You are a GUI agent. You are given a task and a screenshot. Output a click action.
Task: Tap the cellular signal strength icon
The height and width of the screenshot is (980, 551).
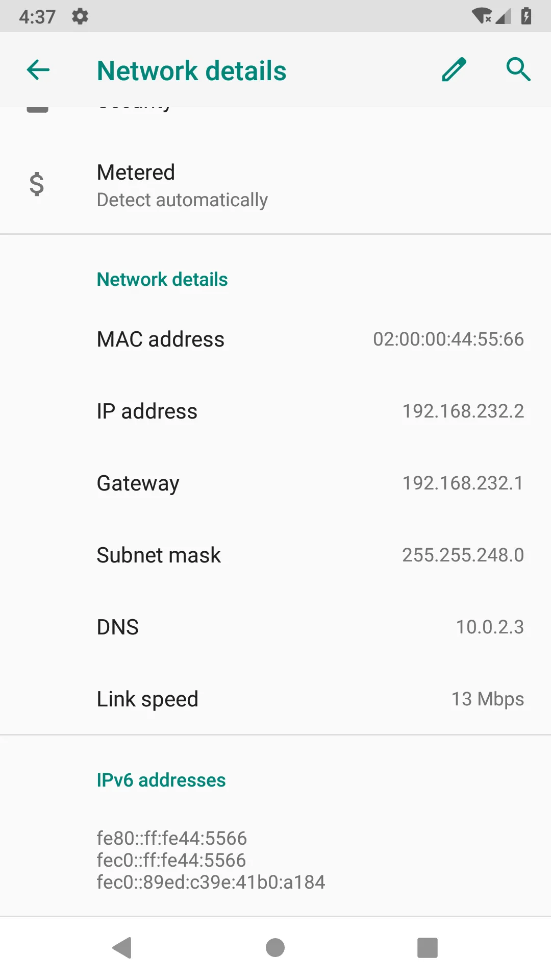(504, 17)
